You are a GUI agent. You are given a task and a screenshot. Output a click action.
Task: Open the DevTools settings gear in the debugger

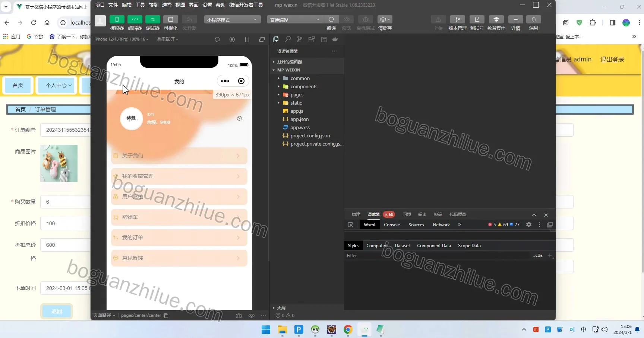click(529, 224)
